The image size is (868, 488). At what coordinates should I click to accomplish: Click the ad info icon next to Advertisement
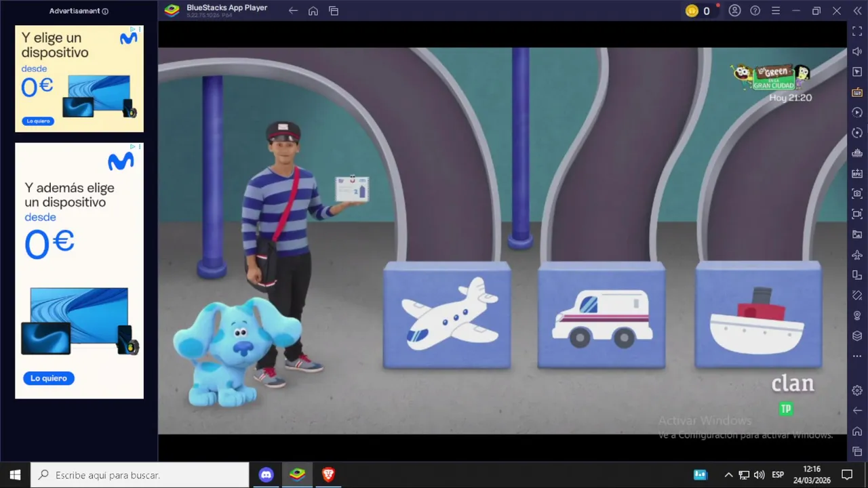[105, 11]
